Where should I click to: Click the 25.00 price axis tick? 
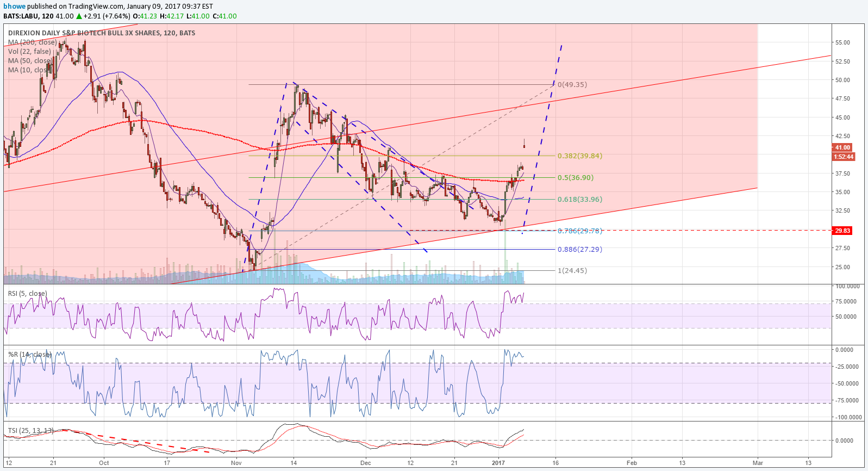842,267
